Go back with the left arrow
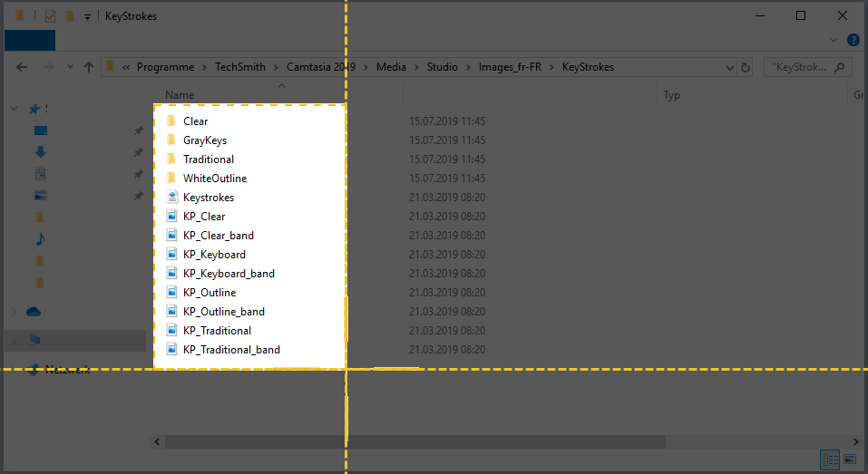 click(22, 67)
